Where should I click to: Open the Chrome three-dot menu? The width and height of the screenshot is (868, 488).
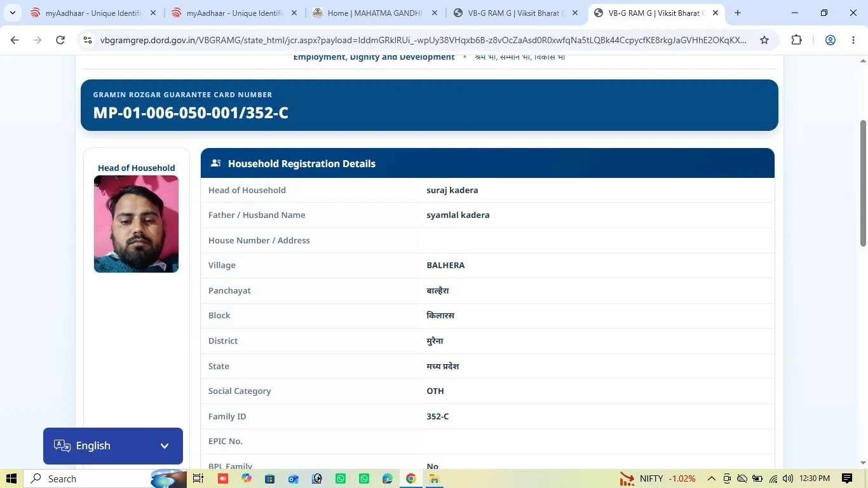pyautogui.click(x=853, y=40)
